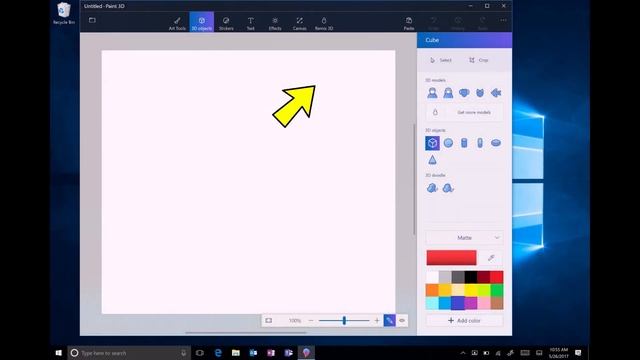Pick the brown color swatch
This screenshot has width=640, height=360.
(x=497, y=303)
